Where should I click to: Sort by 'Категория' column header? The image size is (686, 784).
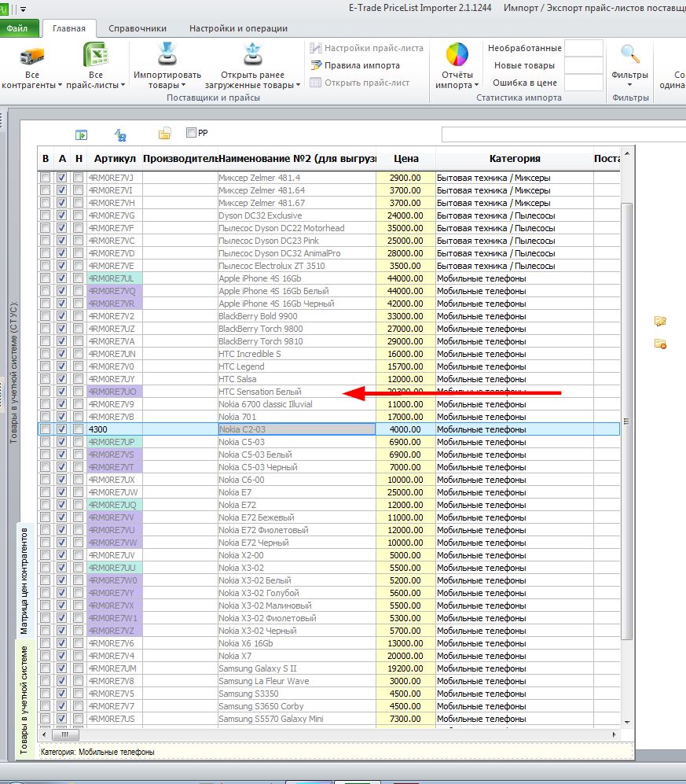tap(515, 159)
